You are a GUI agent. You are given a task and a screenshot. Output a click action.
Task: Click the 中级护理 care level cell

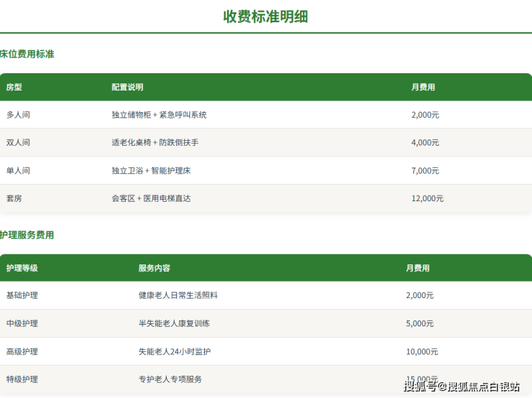22,323
